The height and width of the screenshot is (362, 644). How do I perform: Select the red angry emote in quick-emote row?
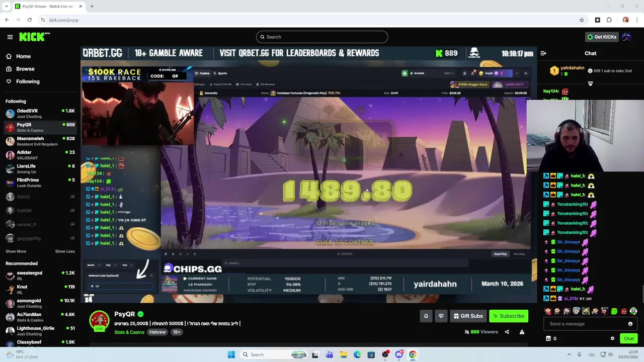pos(624,311)
